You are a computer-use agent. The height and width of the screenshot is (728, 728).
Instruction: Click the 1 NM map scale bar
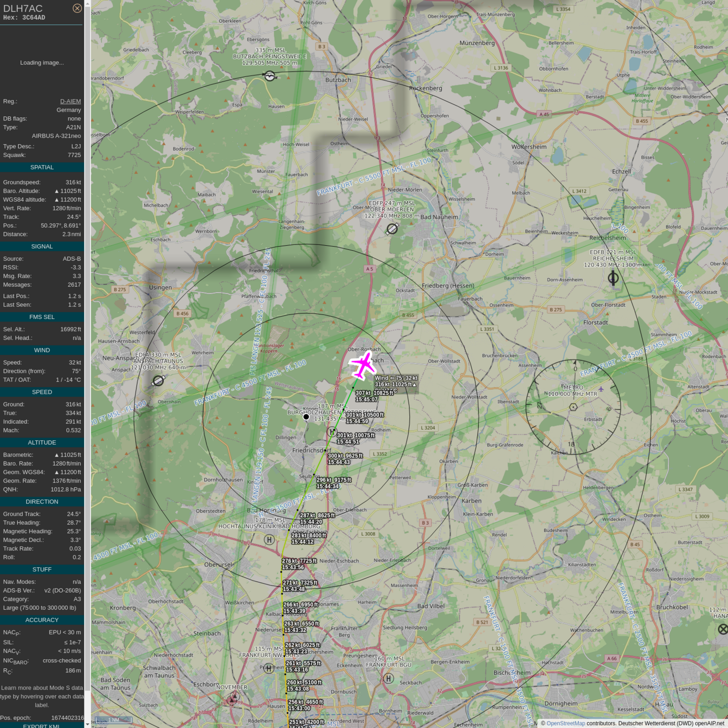[114, 720]
